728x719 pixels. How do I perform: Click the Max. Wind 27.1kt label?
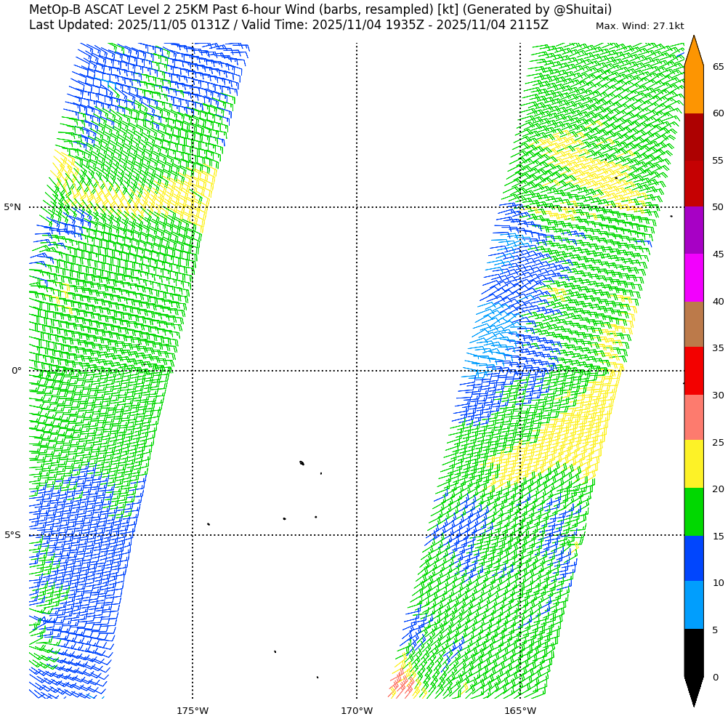click(639, 26)
